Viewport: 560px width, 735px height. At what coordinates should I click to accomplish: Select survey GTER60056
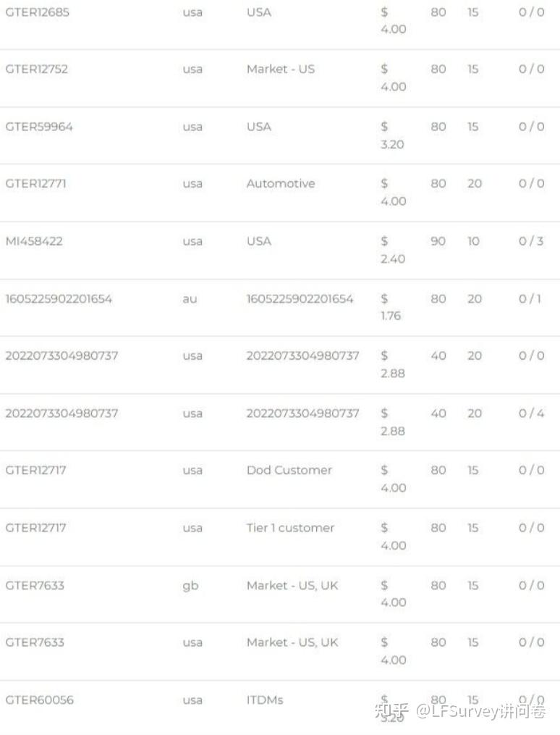39,700
